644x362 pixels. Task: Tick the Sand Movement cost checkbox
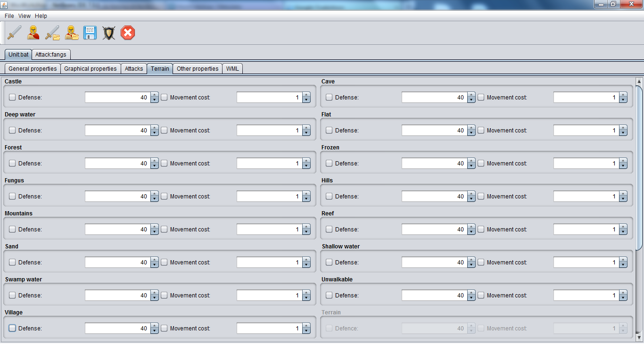click(x=164, y=263)
